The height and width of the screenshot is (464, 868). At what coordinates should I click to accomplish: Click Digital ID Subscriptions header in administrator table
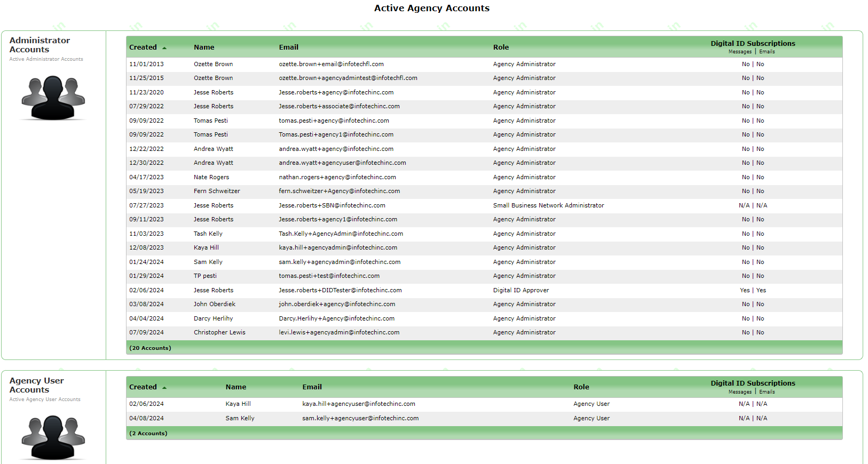[x=752, y=44]
